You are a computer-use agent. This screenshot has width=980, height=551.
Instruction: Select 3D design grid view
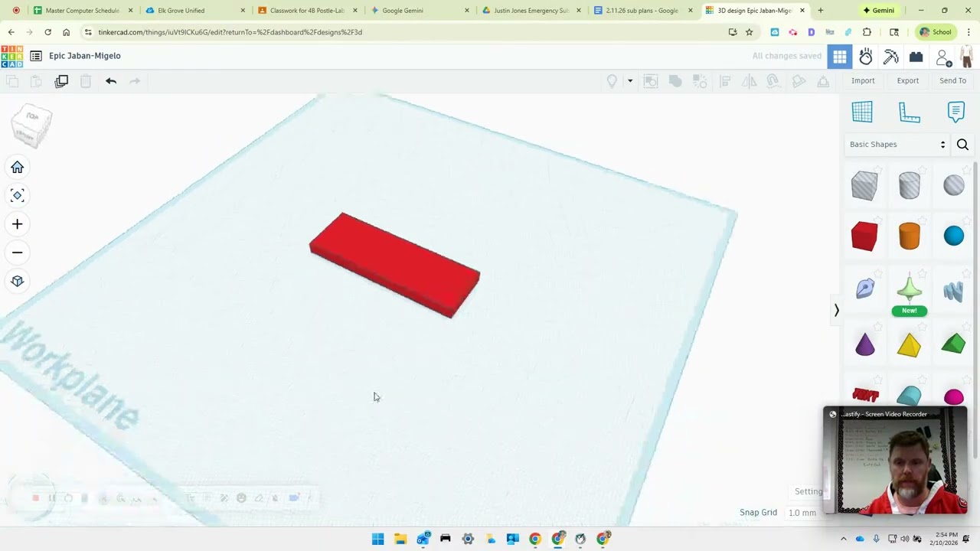pos(840,57)
